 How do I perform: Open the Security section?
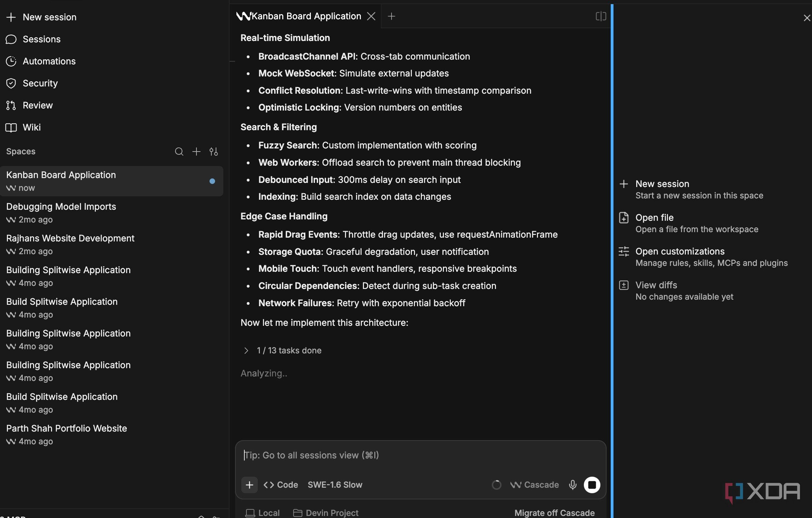32,83
